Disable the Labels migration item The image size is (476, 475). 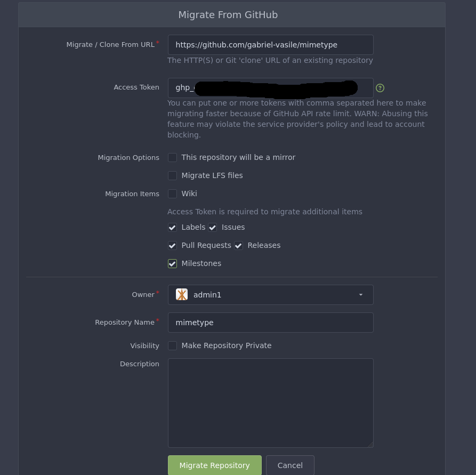pyautogui.click(x=172, y=227)
